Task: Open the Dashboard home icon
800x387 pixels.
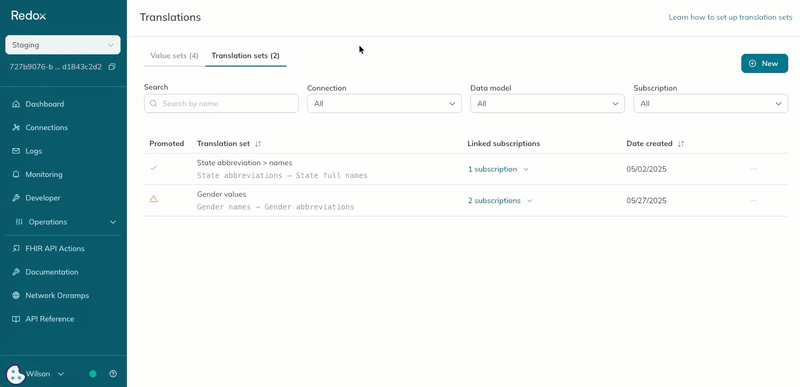Action: (x=16, y=104)
